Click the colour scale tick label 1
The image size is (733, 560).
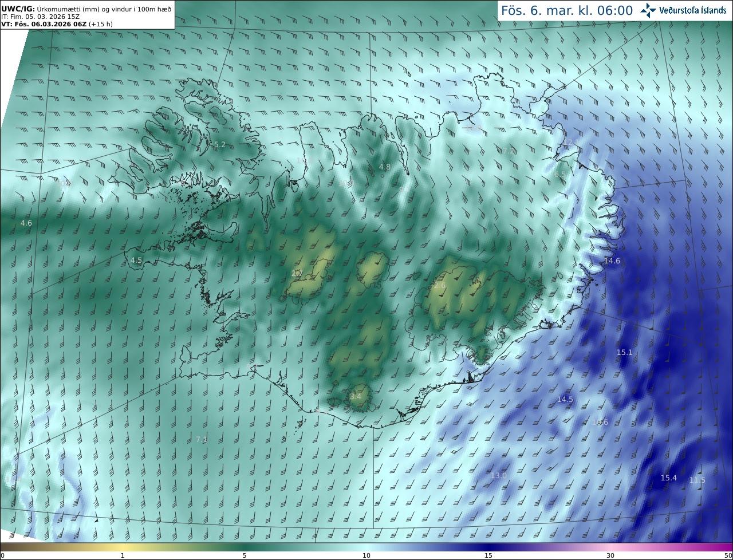tap(123, 555)
